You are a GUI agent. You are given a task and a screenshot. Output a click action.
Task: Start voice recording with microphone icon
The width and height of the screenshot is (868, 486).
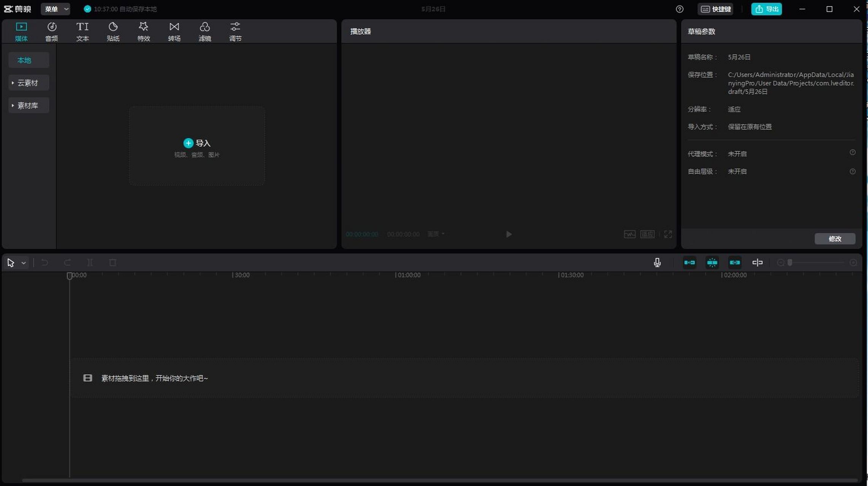click(x=657, y=263)
